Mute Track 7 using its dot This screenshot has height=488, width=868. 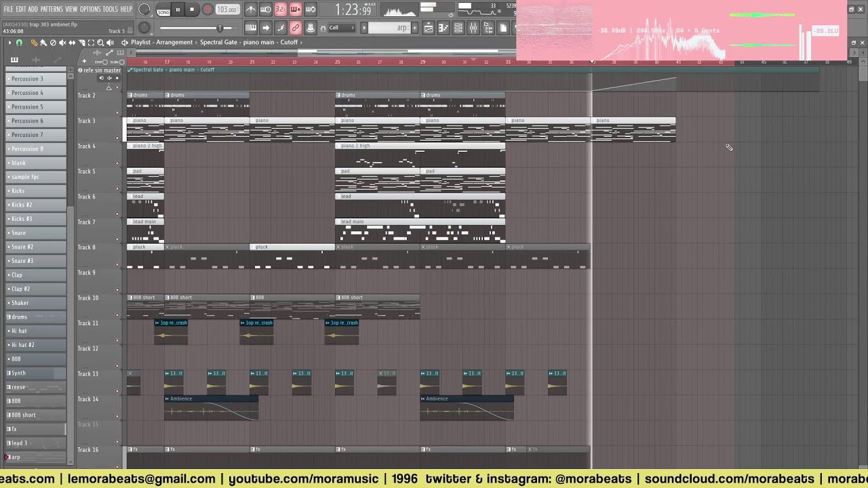(117, 239)
